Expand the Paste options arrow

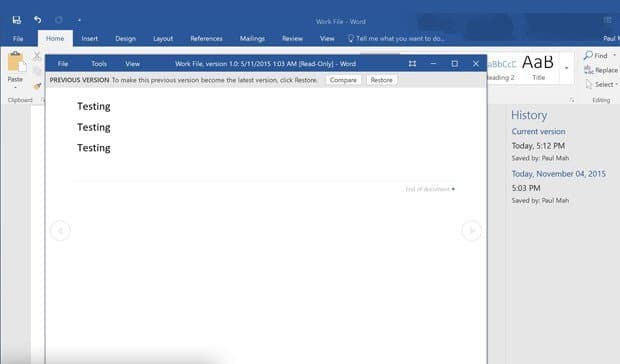coord(15,87)
